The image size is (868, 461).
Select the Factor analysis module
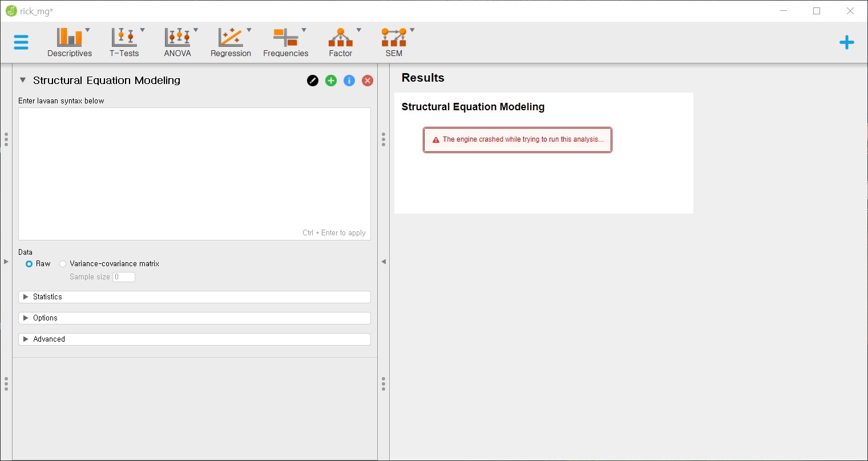click(340, 42)
